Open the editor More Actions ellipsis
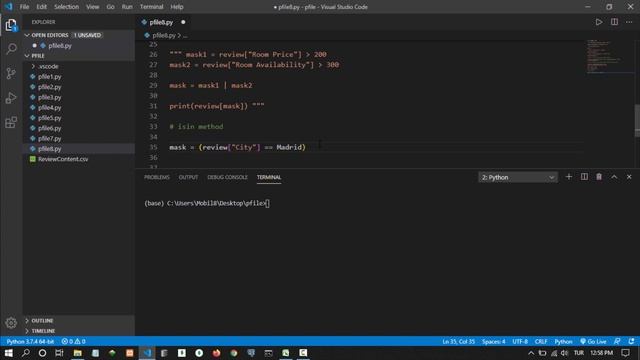This screenshot has width=640, height=360. click(x=629, y=22)
